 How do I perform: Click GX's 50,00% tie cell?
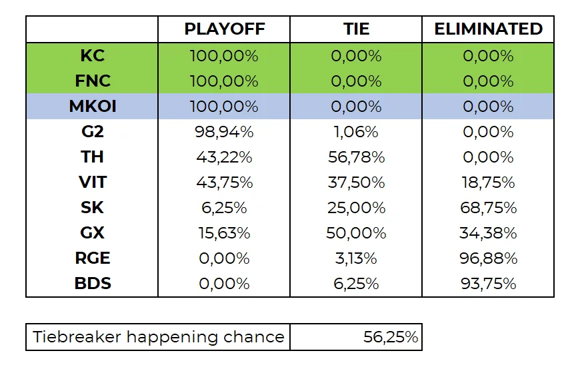pyautogui.click(x=356, y=233)
